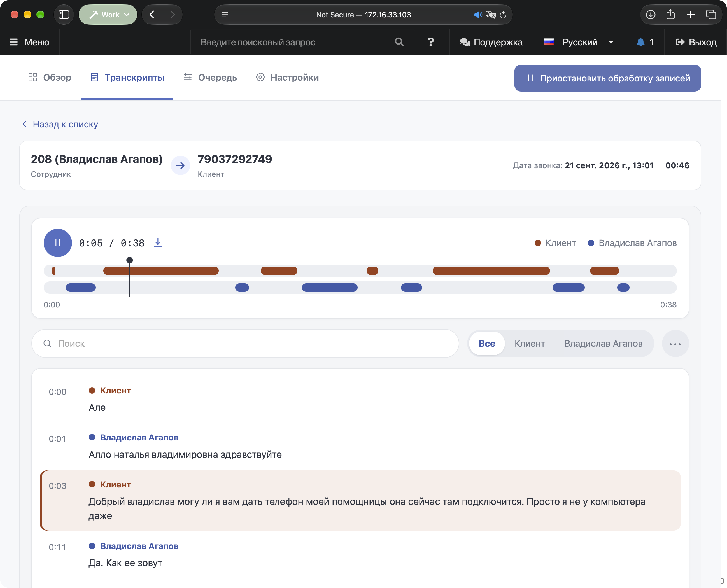Open Поддержка chat

(491, 42)
